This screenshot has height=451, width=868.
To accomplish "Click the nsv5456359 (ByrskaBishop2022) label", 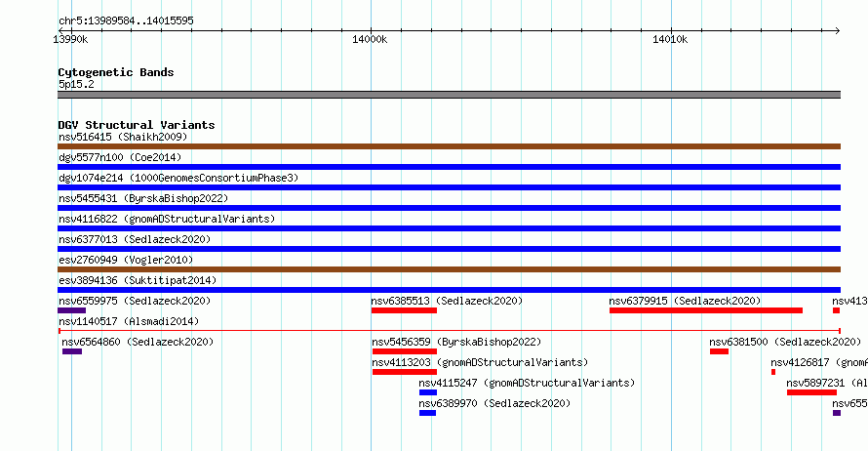I will tap(456, 342).
